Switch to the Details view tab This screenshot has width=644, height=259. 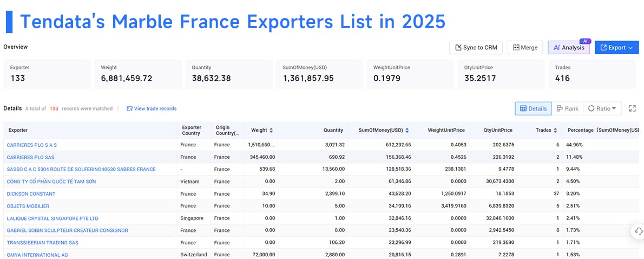coord(533,108)
